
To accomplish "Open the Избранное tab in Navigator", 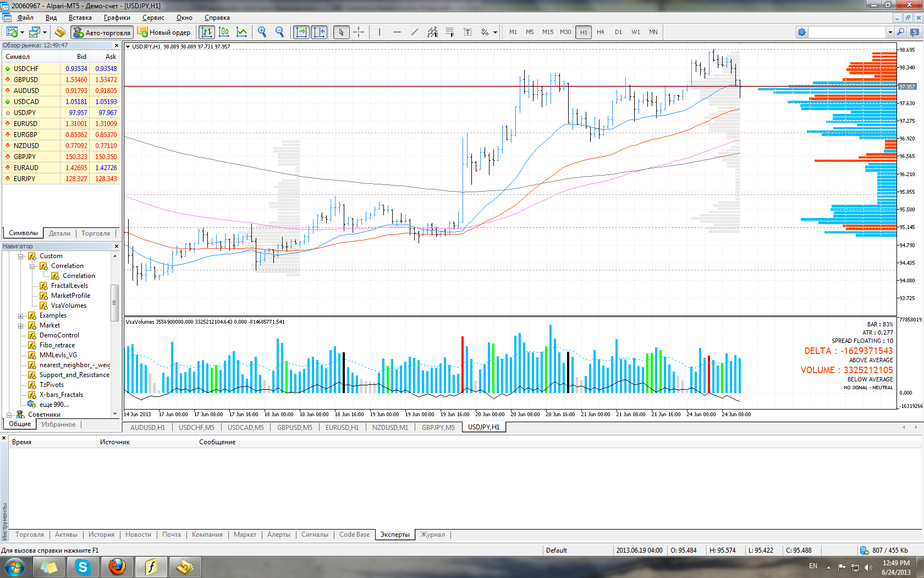I will [x=59, y=424].
